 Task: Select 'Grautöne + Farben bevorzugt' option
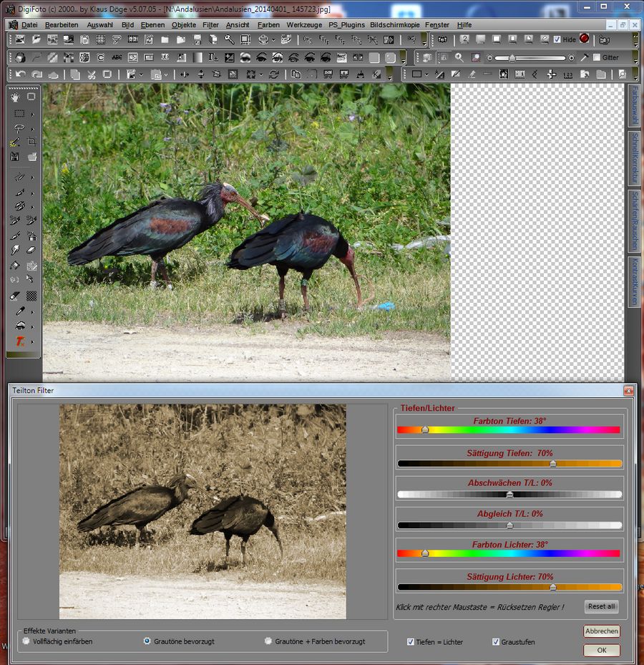[x=268, y=641]
